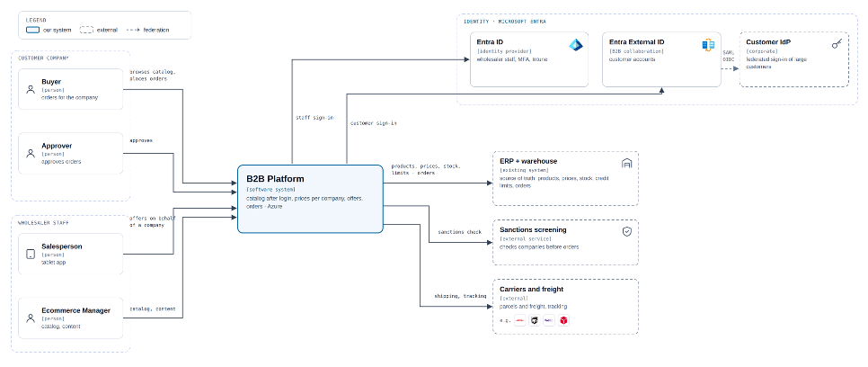Viewport: 868px width, 367px height.
Task: Click the SAML OIDC federation label
Action: 729,55
